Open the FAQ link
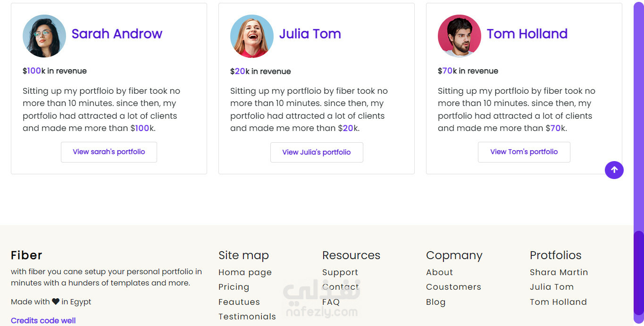 pos(331,302)
